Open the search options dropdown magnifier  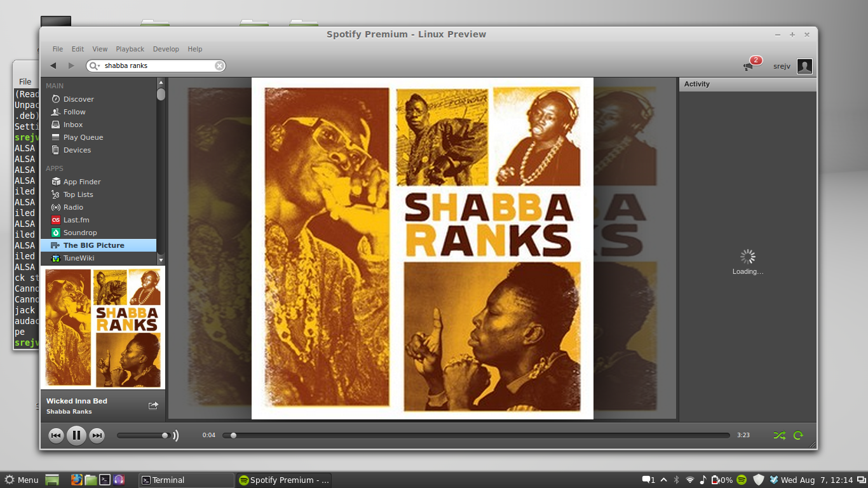(94, 65)
